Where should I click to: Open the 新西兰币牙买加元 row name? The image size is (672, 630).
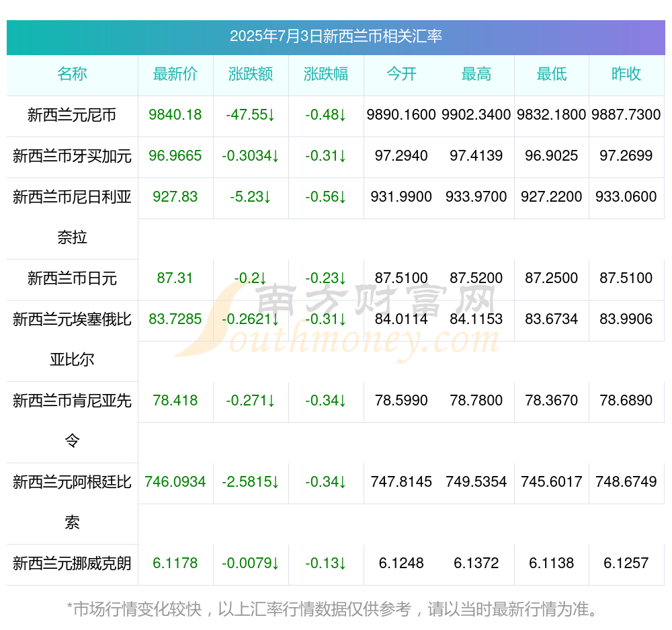(72, 156)
